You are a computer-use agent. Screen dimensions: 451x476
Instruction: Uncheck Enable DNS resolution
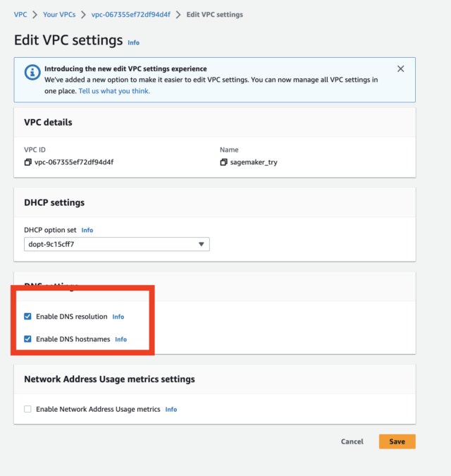coord(27,317)
